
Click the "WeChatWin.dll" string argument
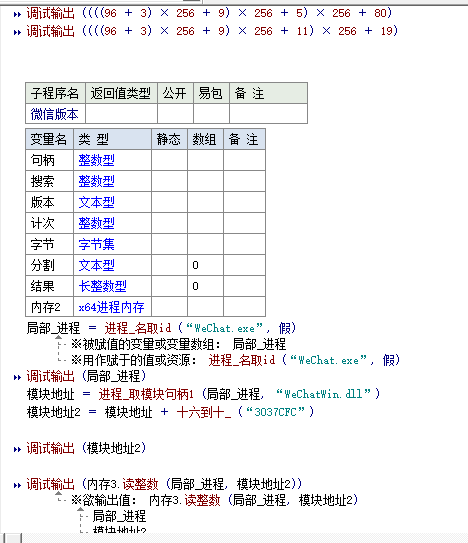click(x=324, y=394)
